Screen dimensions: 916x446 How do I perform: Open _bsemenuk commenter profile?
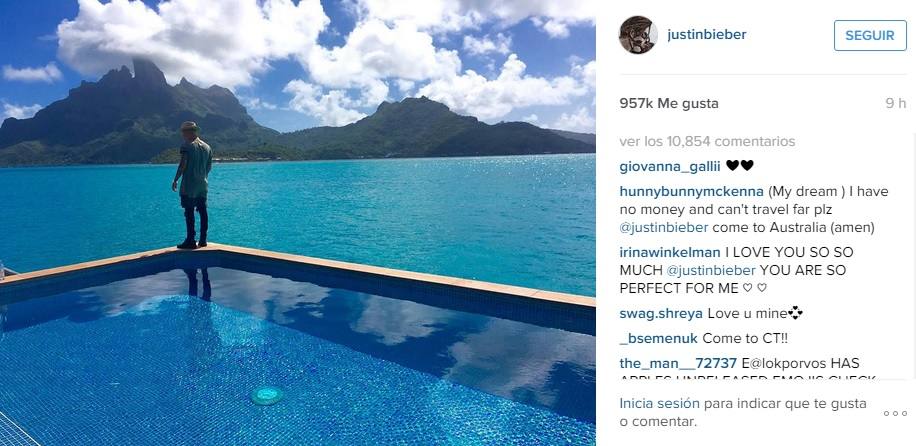click(x=658, y=338)
